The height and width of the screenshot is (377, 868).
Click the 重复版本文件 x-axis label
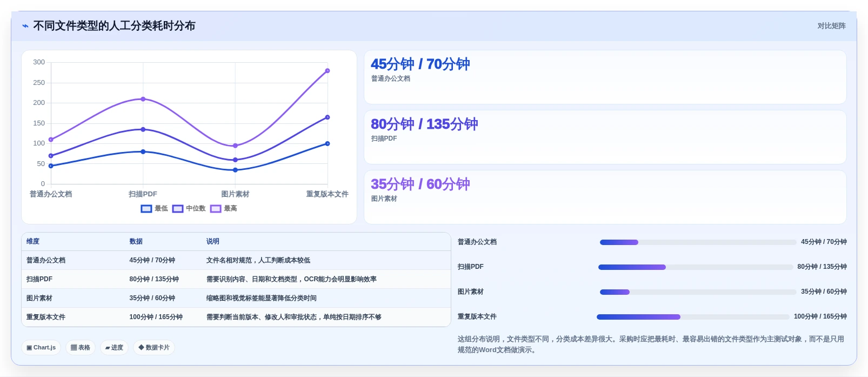(328, 194)
